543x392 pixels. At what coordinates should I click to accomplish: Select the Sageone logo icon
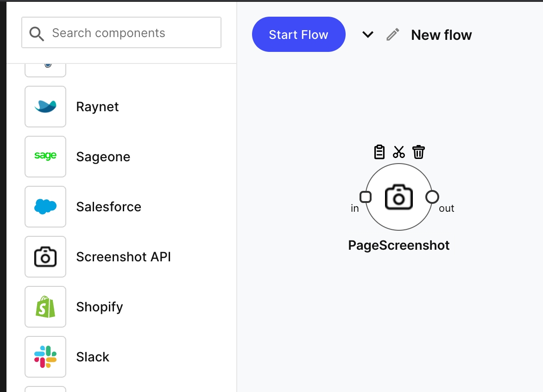click(45, 157)
